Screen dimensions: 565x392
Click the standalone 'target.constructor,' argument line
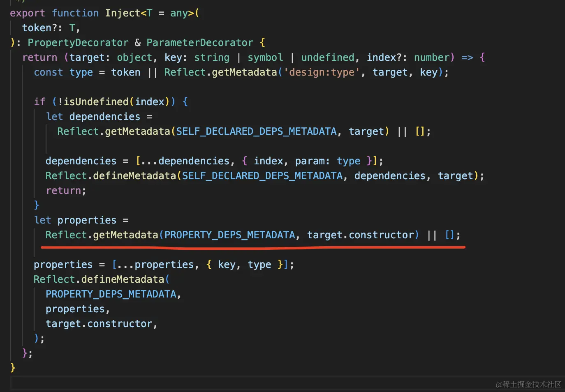(102, 324)
